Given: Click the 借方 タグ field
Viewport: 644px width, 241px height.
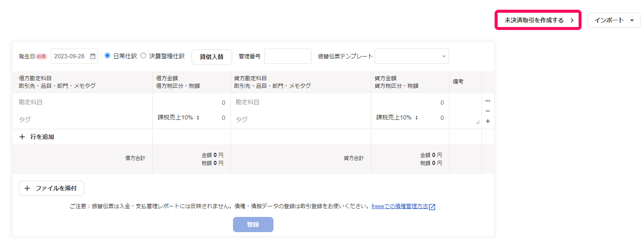Looking at the screenshot, I should point(82,119).
